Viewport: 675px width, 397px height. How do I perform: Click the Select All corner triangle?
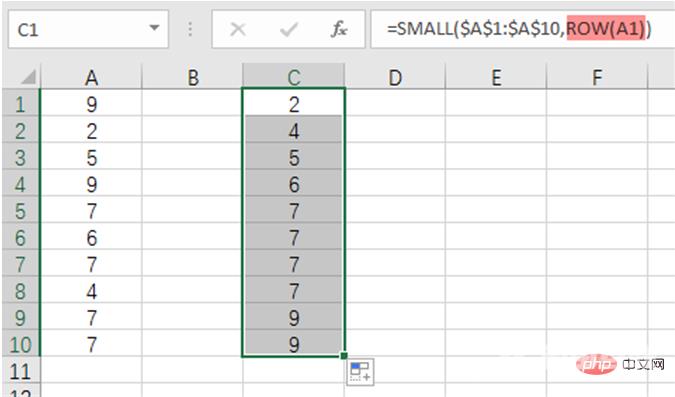point(28,78)
